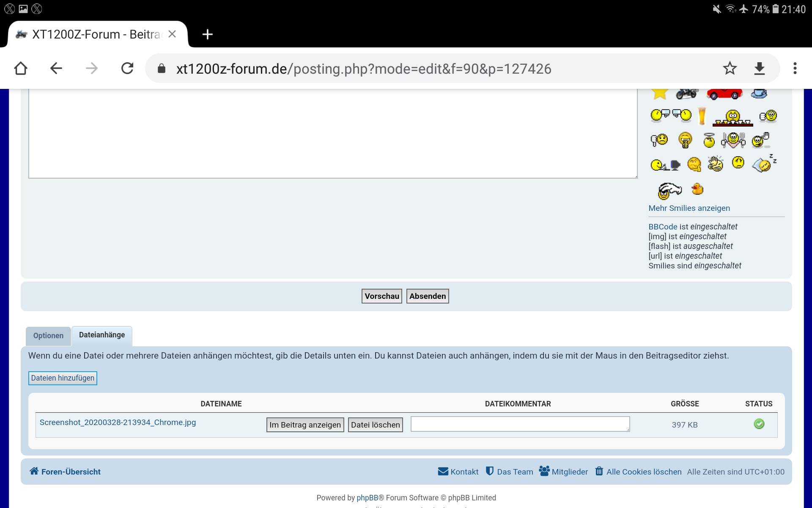Click Dateien hinzufügen button
812x508 pixels.
click(63, 378)
